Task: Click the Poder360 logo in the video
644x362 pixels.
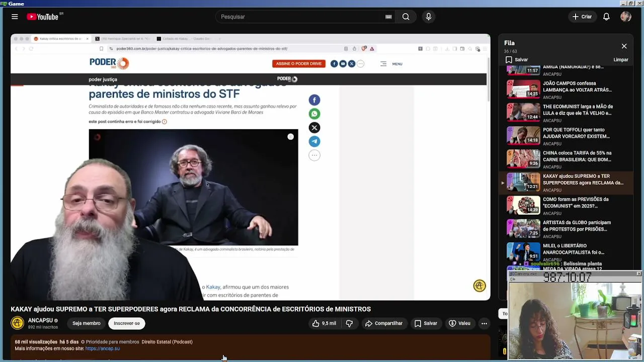Action: 109,63
